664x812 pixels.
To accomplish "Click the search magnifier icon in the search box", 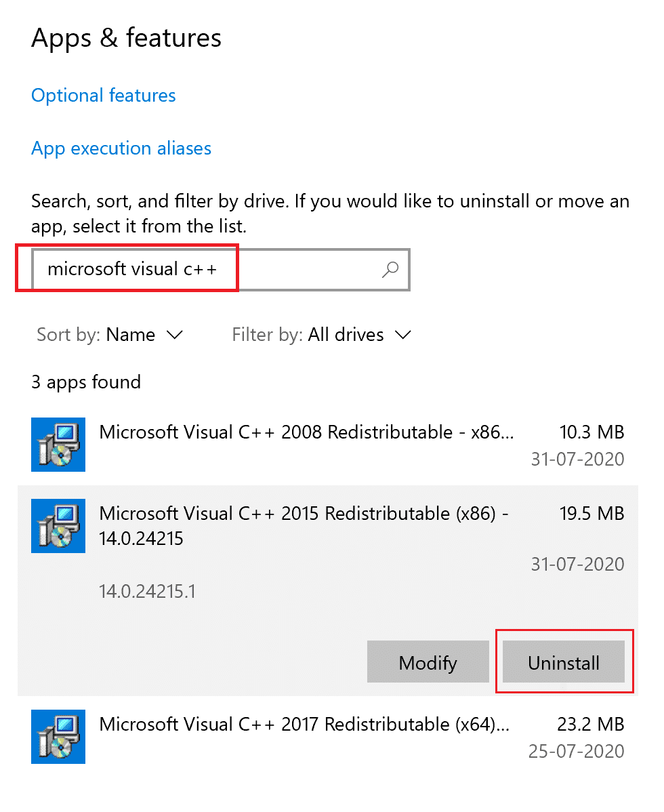I will tap(390, 269).
